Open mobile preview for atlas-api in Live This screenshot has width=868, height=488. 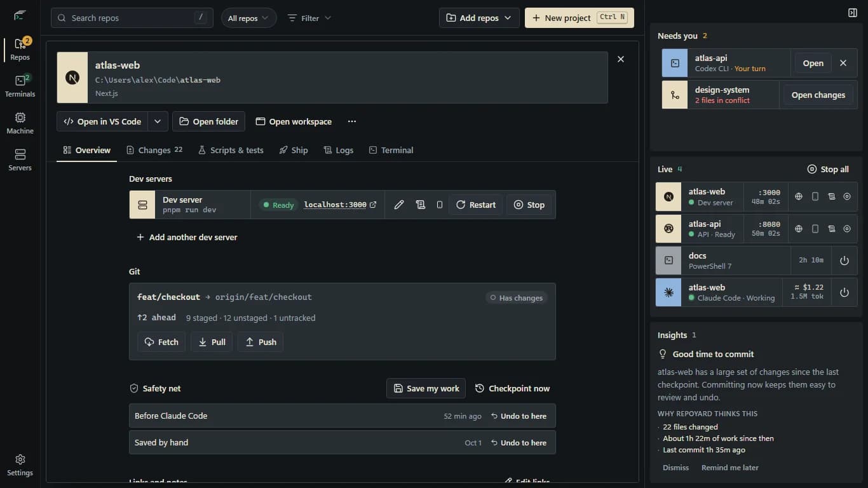coord(815,229)
